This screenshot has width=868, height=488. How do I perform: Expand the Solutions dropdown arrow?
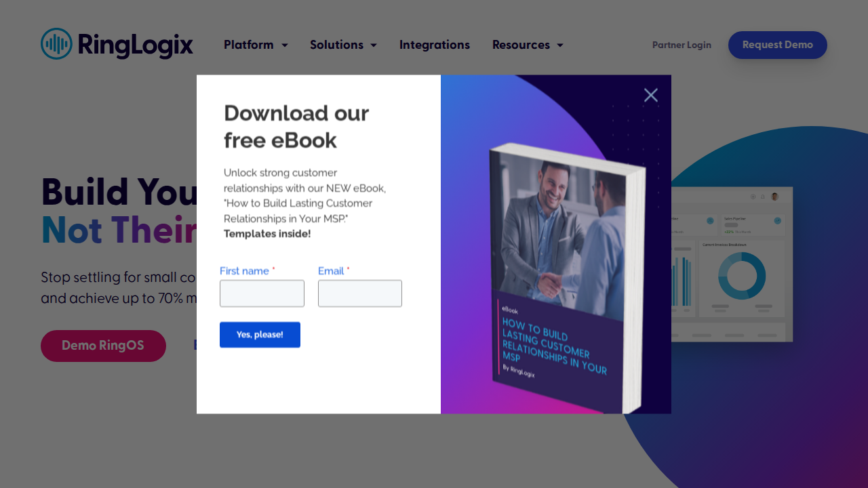pos(374,45)
